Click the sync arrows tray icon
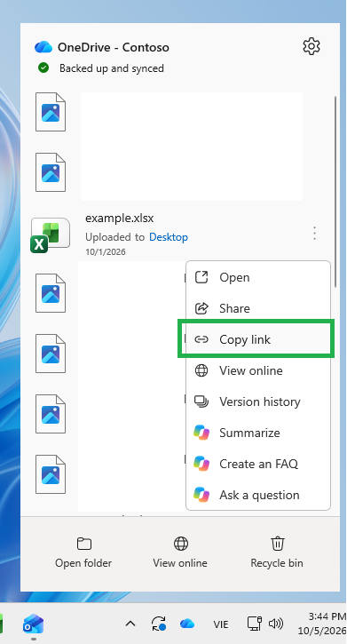Viewport: 347px width, 644px height. 159,624
